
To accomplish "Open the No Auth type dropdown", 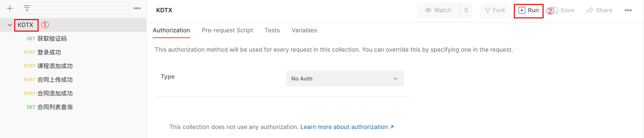I will 345,79.
